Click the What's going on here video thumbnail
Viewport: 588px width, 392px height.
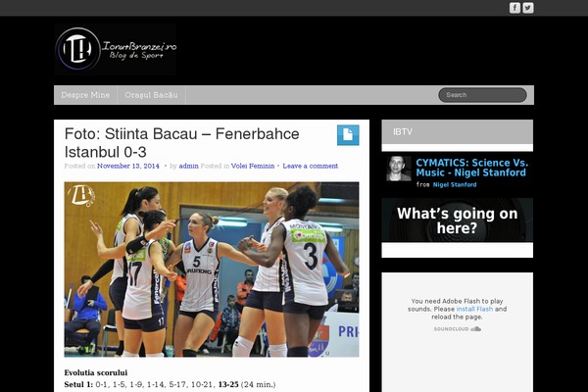point(457,220)
